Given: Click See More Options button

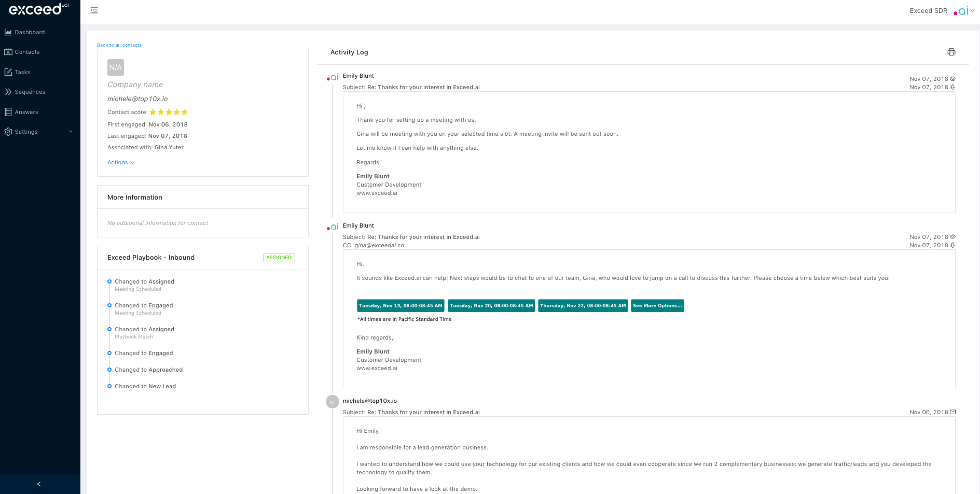Looking at the screenshot, I should pos(657,306).
